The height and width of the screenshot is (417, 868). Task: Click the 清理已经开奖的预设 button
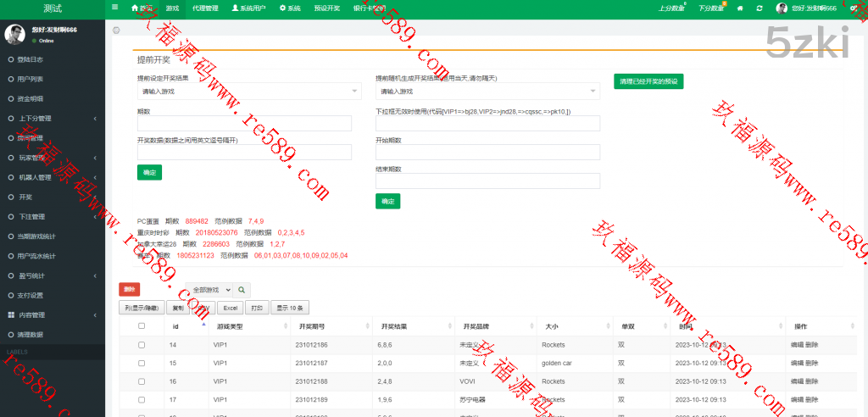point(648,82)
